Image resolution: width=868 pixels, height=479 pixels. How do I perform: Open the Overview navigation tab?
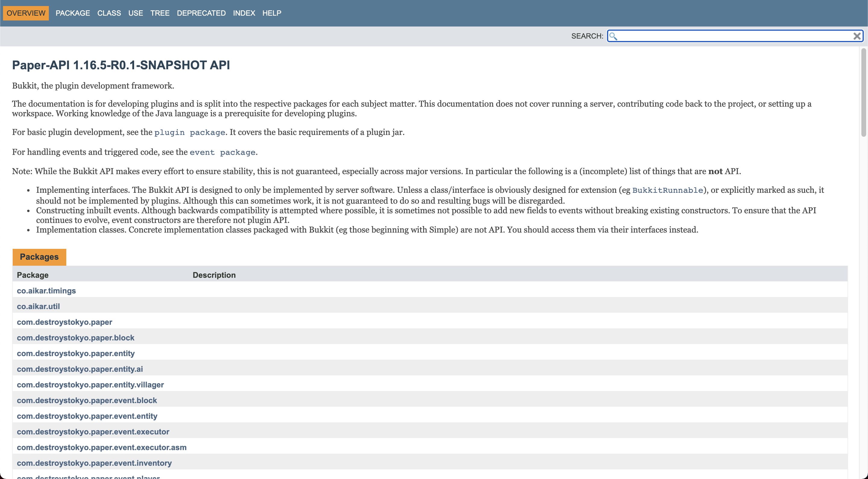point(26,13)
